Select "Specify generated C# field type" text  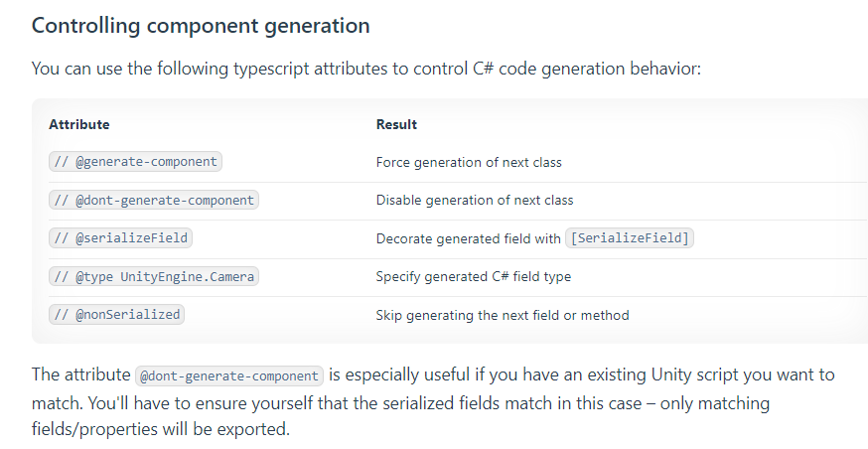point(473,276)
